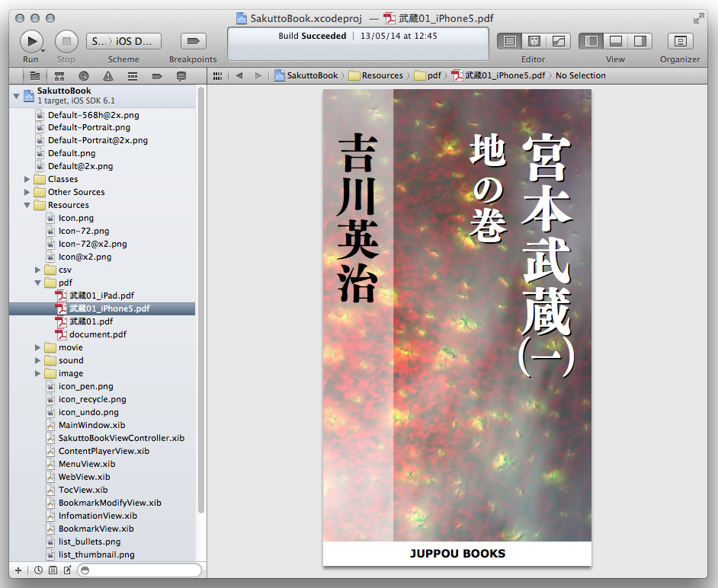Filter files with source-control status
This screenshot has width=718, height=588.
click(53, 570)
